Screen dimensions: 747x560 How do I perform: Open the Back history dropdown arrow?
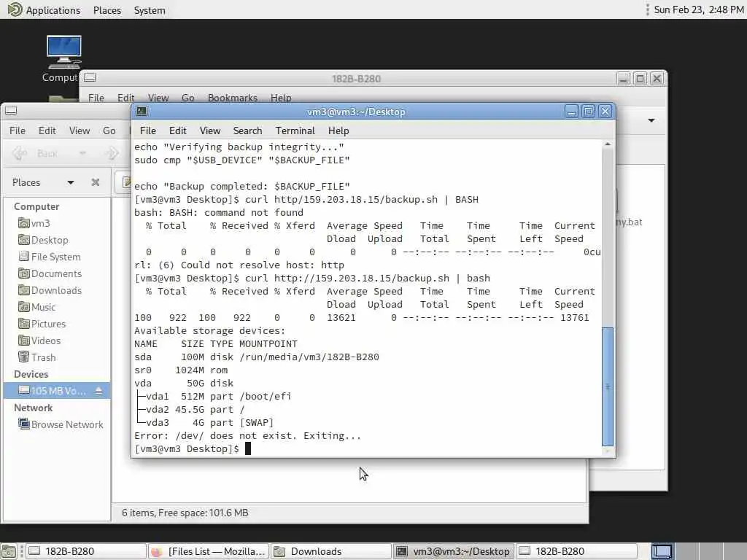coord(82,153)
